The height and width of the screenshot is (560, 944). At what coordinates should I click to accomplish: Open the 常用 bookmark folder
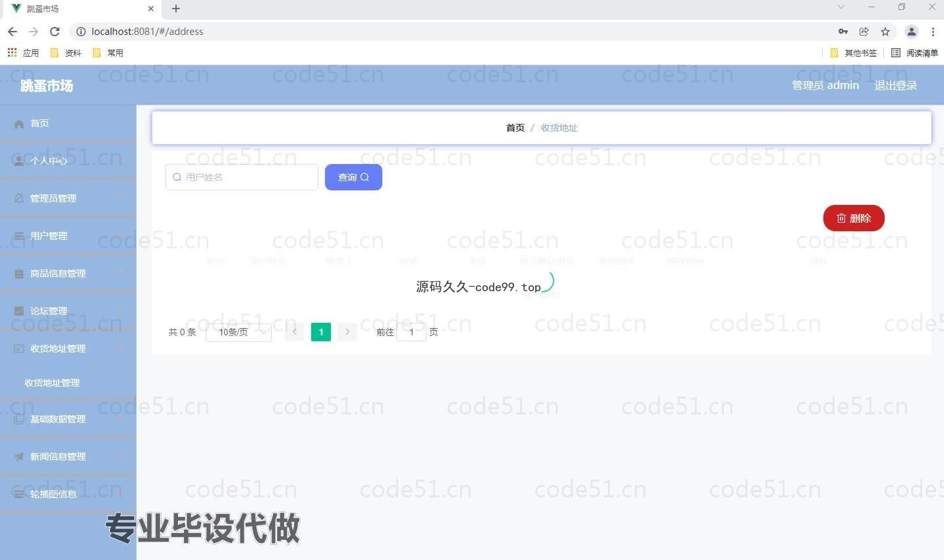[x=108, y=53]
